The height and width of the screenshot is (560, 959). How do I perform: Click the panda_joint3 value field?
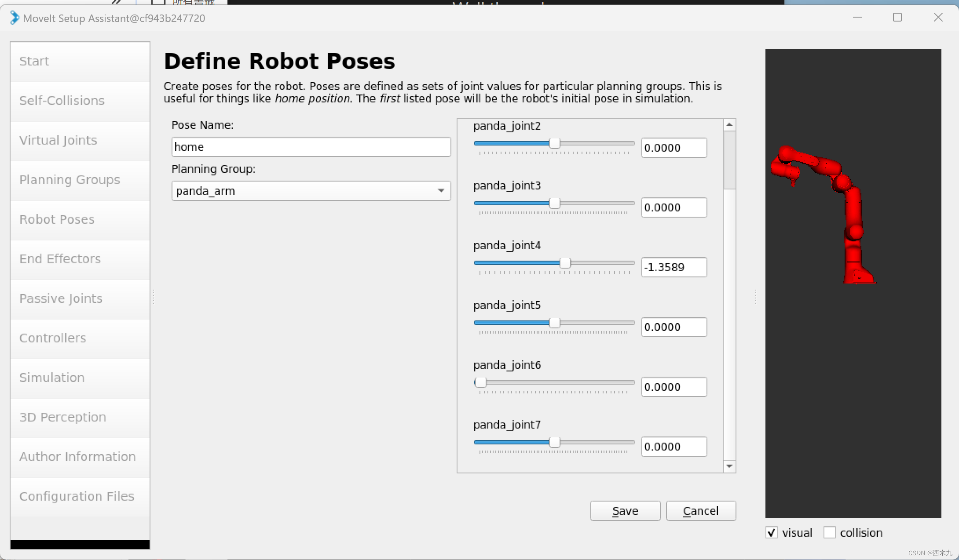click(674, 207)
